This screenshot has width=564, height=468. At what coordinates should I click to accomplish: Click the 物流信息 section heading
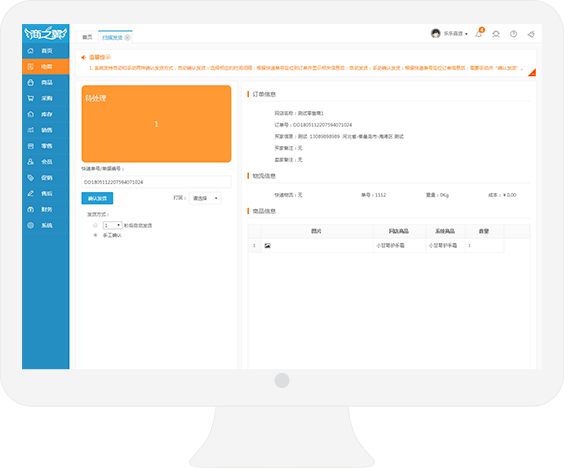[264, 176]
